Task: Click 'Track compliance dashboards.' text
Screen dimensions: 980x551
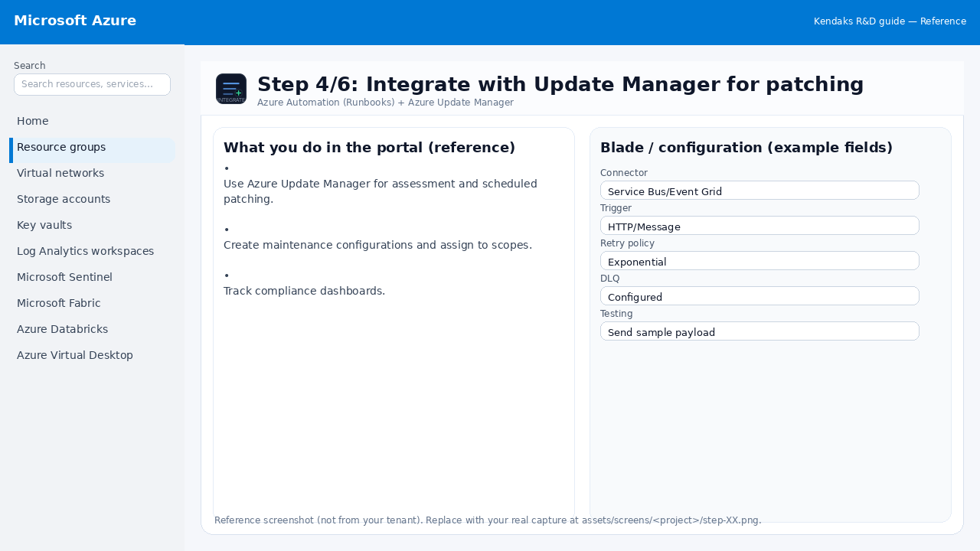Action: coord(304,291)
